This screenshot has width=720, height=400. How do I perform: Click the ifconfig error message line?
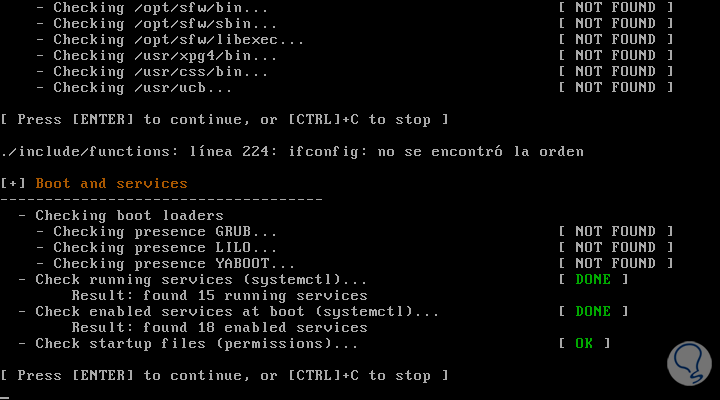[x=292, y=151]
